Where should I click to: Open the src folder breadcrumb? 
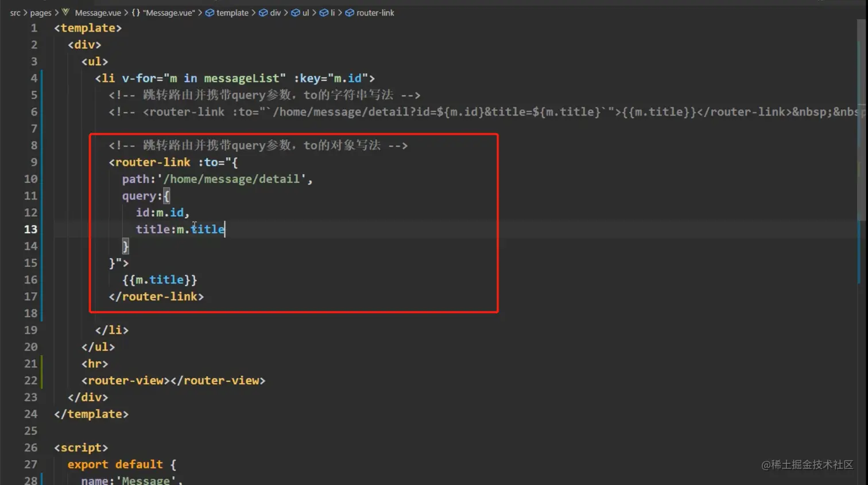15,13
